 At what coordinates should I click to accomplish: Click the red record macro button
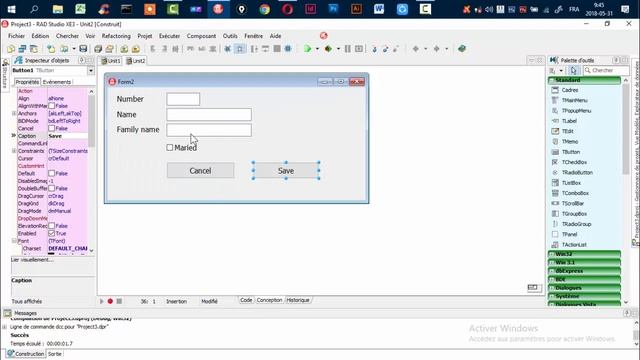click(110, 301)
